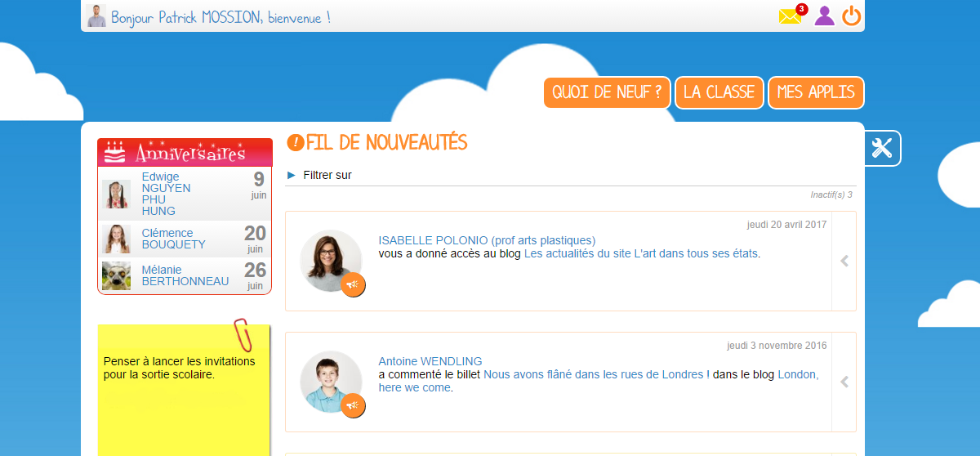980x456 pixels.
Task: Click the Anniversaires birthday cake header
Action: click(185, 152)
